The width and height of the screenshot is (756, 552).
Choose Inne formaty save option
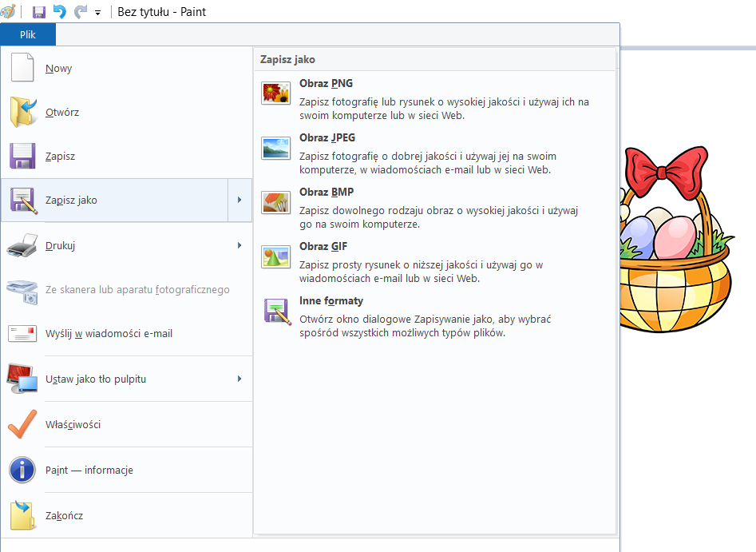click(x=434, y=316)
